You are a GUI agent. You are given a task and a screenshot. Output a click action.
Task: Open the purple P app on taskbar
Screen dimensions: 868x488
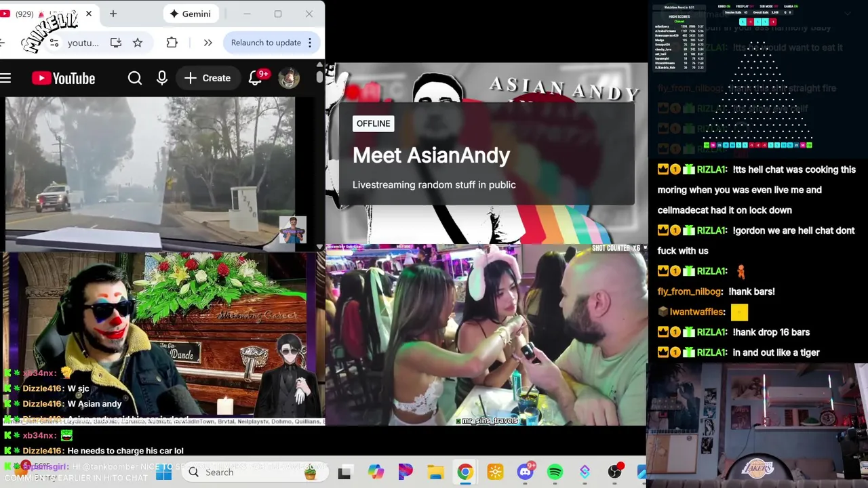coord(406,472)
